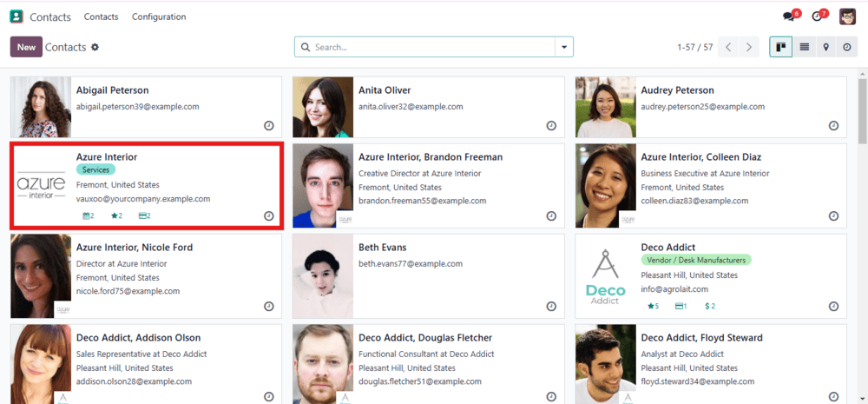Click text Creative Director at Azure Interior
The height and width of the screenshot is (404, 868).
tap(420, 174)
